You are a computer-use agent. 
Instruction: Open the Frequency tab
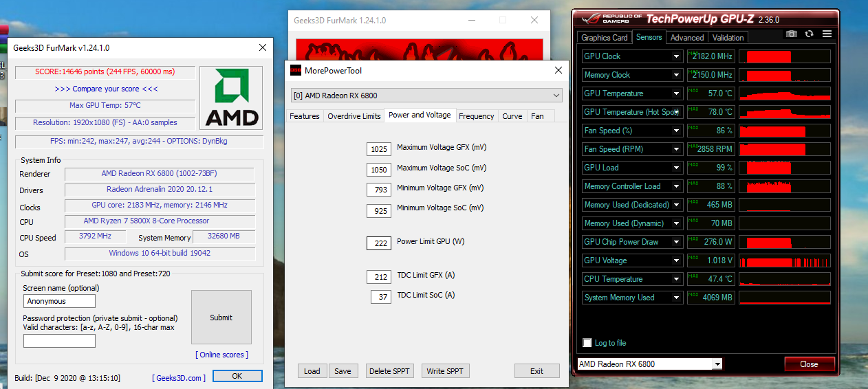[x=477, y=116]
